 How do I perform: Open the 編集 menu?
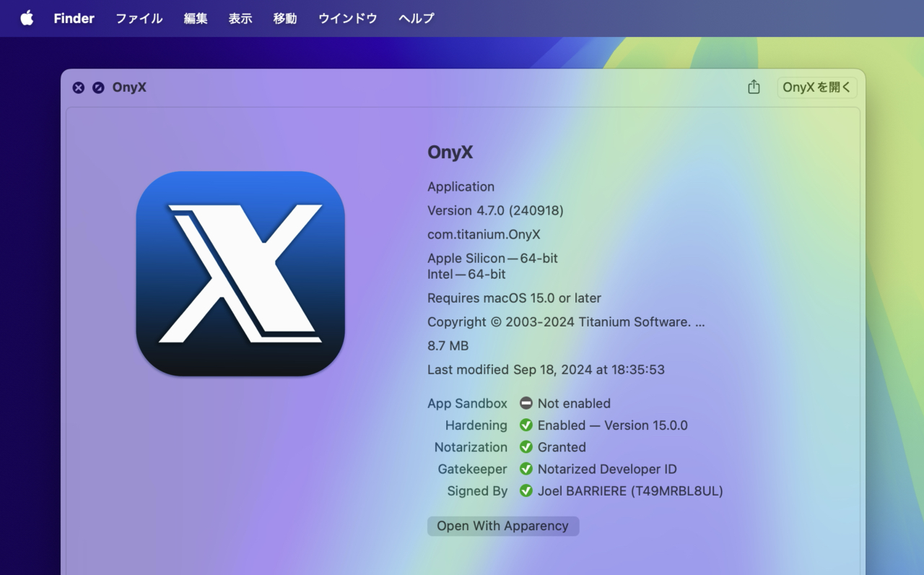point(196,18)
